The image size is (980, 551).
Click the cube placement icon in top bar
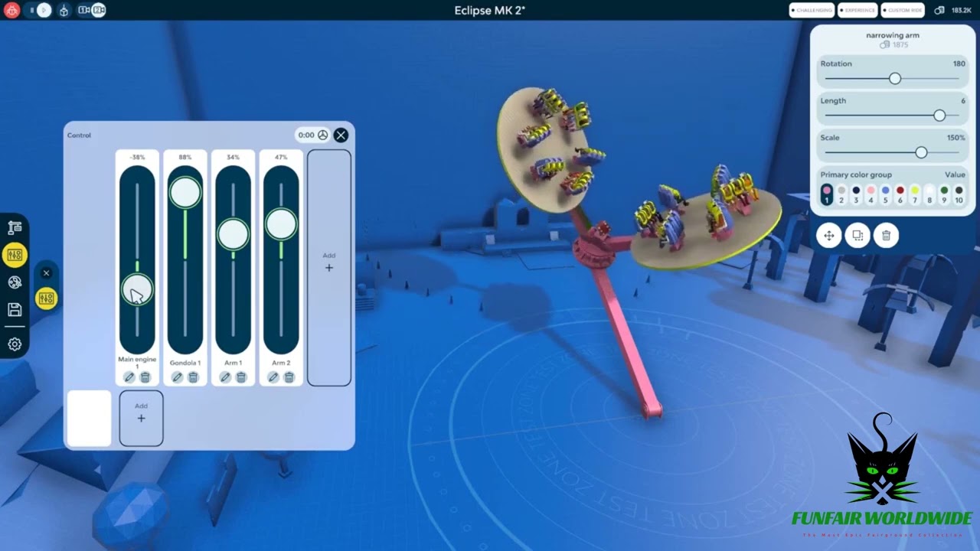coord(64,10)
